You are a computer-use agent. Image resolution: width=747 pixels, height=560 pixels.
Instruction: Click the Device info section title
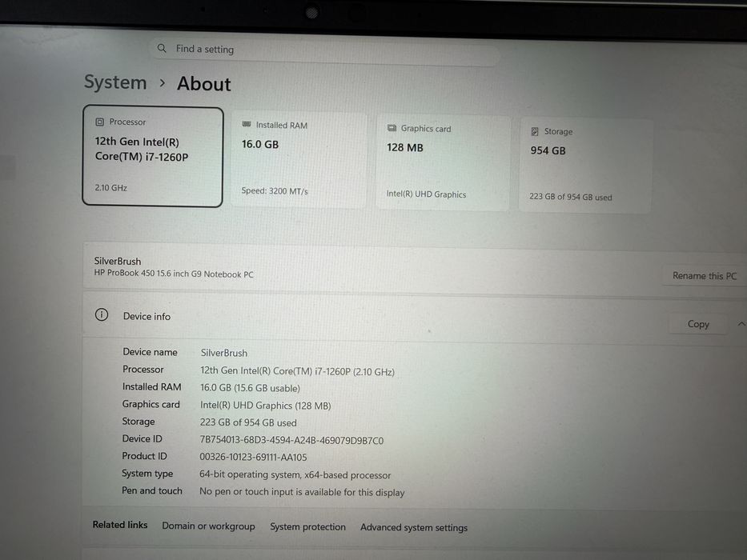(147, 316)
